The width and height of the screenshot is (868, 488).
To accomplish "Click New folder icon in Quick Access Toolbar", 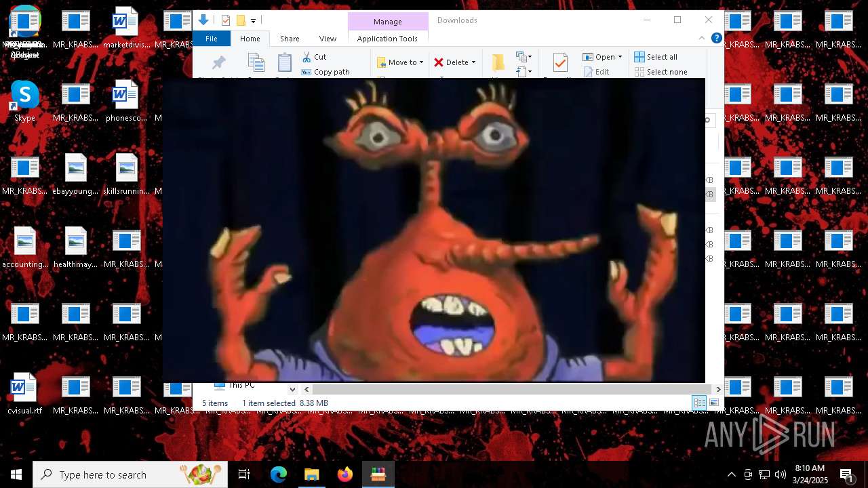I will (x=240, y=20).
